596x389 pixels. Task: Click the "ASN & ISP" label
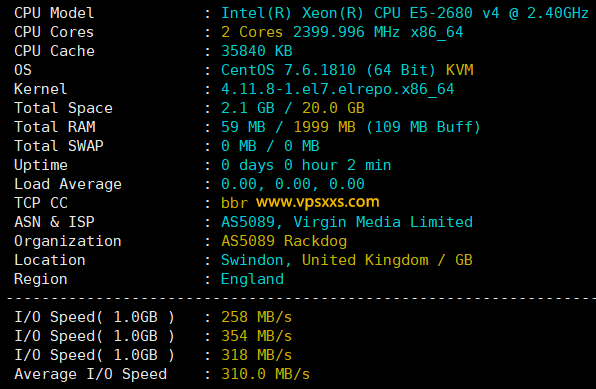point(54,222)
